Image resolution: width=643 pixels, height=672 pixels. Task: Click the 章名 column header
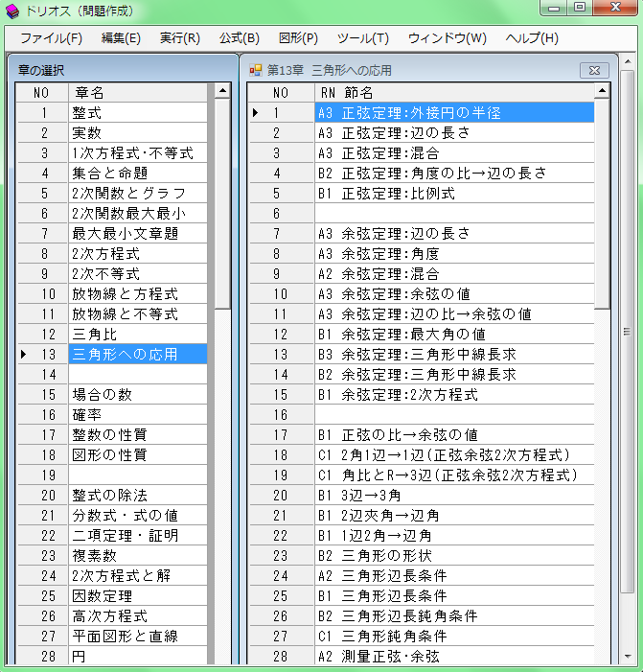(x=137, y=93)
